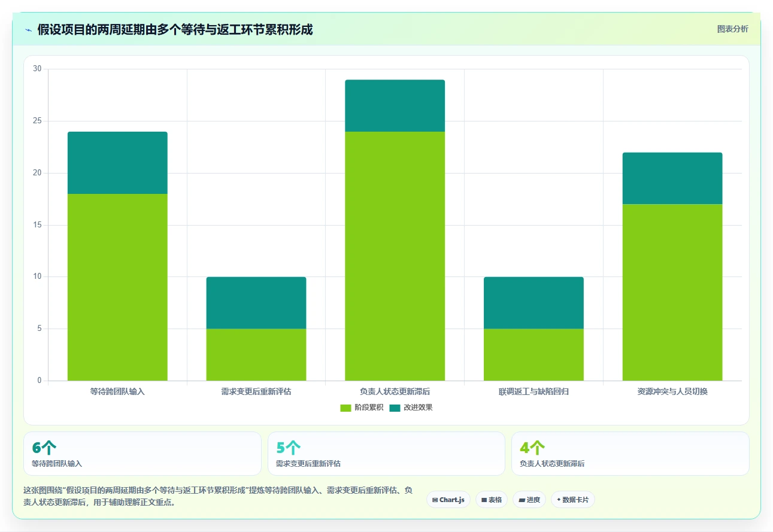Screen dimensions: 773x532
Task: Click the teal bar segment for 资源冲突与人员切换
Action: [672, 178]
